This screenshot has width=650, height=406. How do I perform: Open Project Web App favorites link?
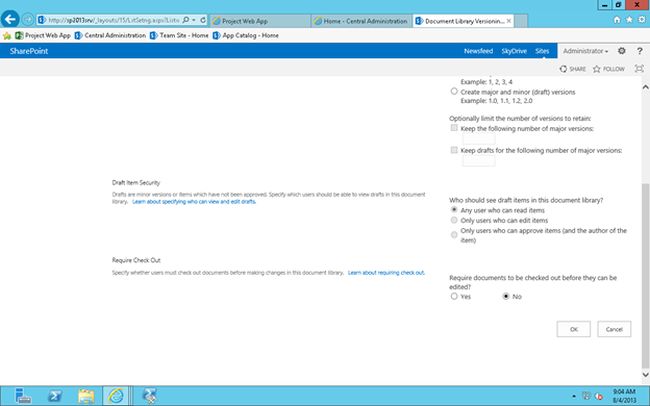coord(43,36)
